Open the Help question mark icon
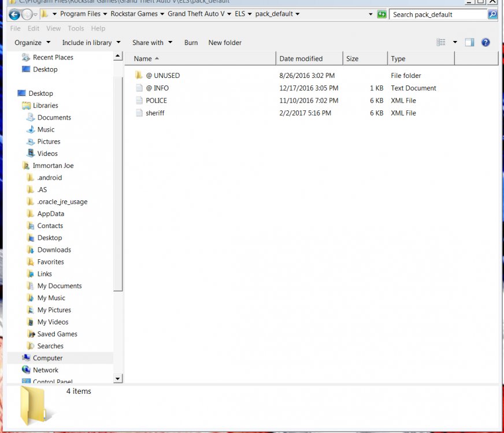The height and width of the screenshot is (433, 504). [486, 42]
